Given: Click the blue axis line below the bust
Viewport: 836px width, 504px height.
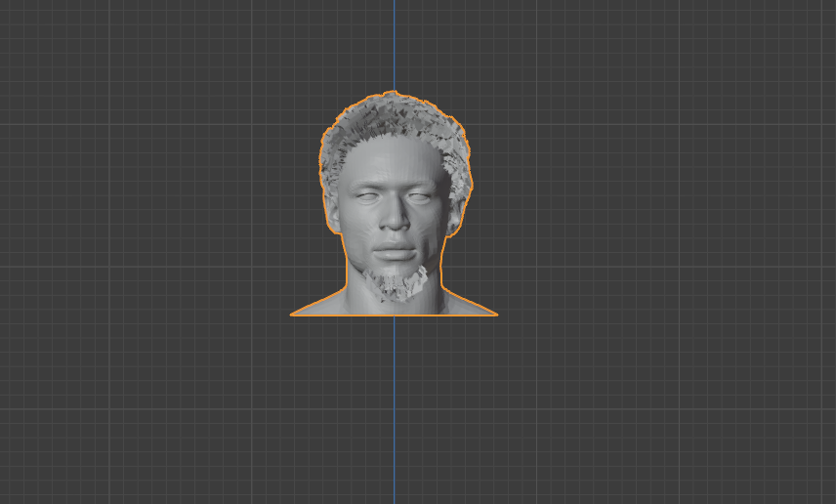Looking at the screenshot, I should click(394, 408).
